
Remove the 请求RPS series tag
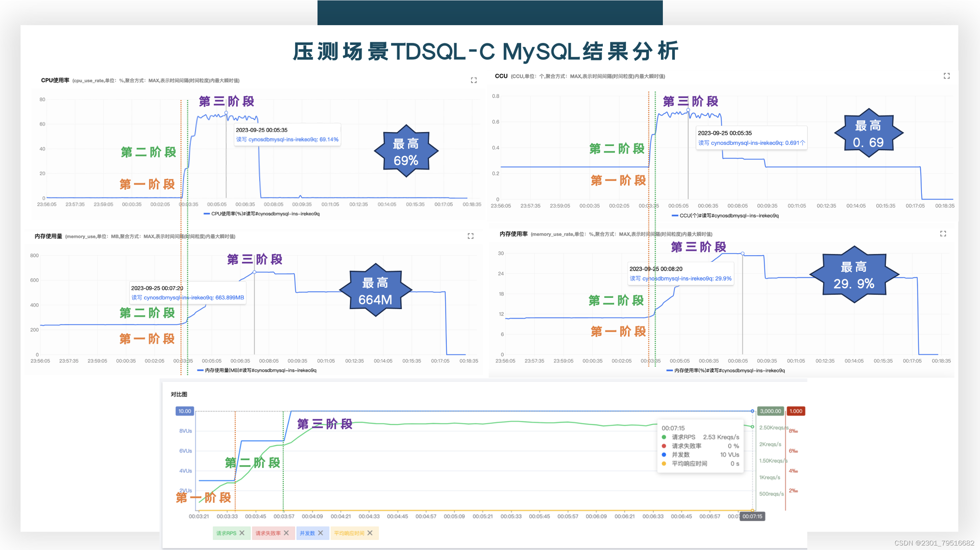click(x=242, y=533)
